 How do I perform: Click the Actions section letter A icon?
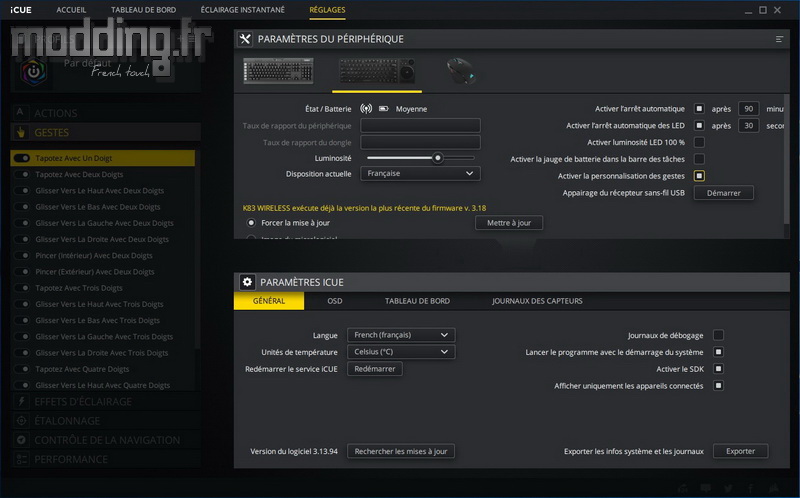pyautogui.click(x=20, y=113)
